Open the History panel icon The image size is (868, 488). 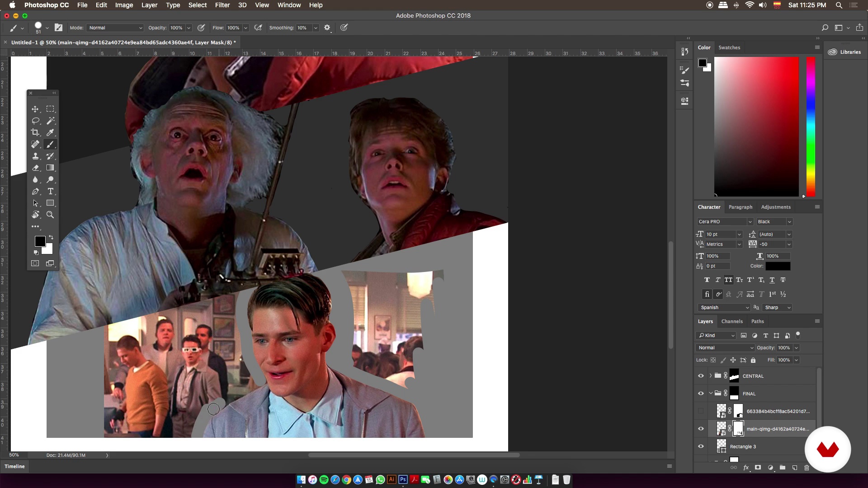(684, 52)
